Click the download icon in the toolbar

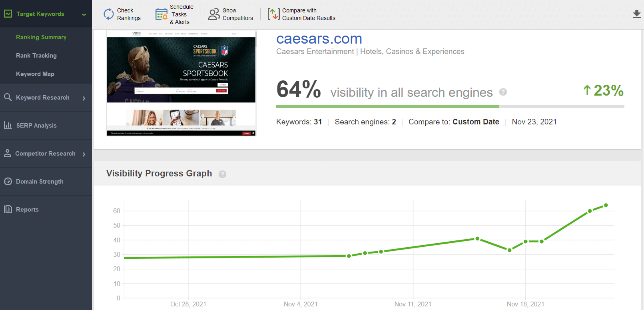click(x=637, y=14)
